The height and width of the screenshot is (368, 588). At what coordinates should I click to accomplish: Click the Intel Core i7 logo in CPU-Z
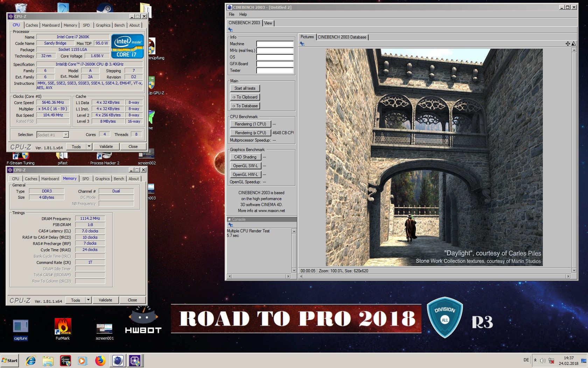coord(127,46)
